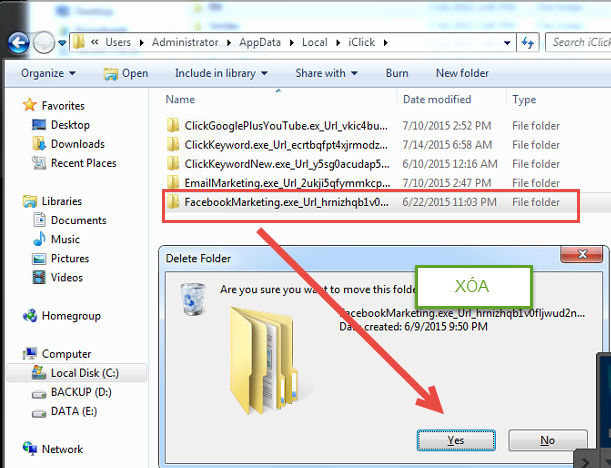Select EmailMarketing.exe_Url folder name
Screen dimensions: 611x468
tap(287, 183)
